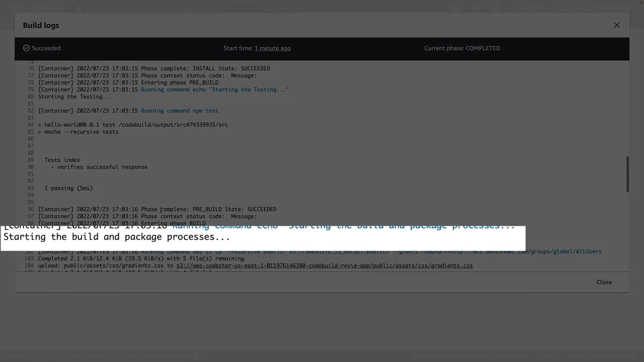Open the dimmed Services grid menu icon
This screenshot has height=362, width=644.
pos(39,8)
